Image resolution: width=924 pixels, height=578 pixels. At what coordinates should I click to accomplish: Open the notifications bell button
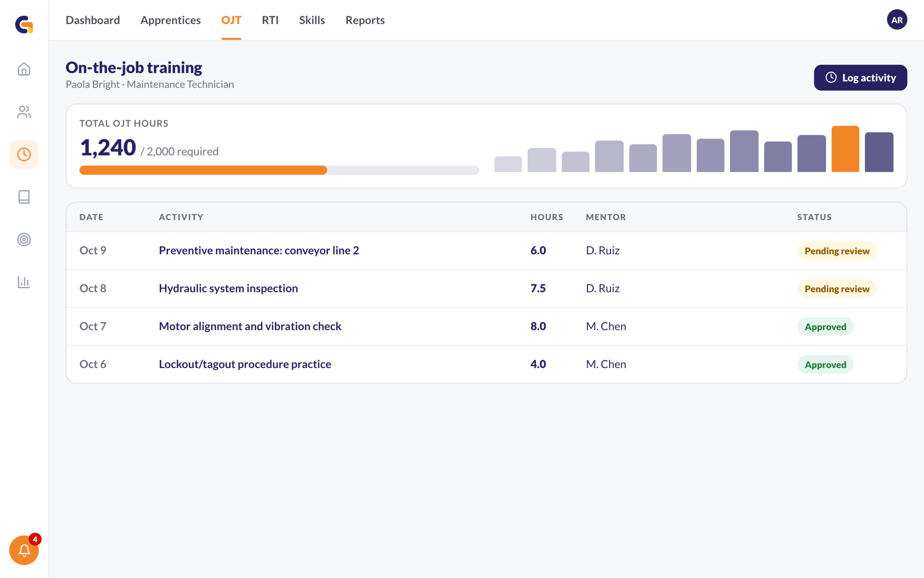pyautogui.click(x=24, y=550)
